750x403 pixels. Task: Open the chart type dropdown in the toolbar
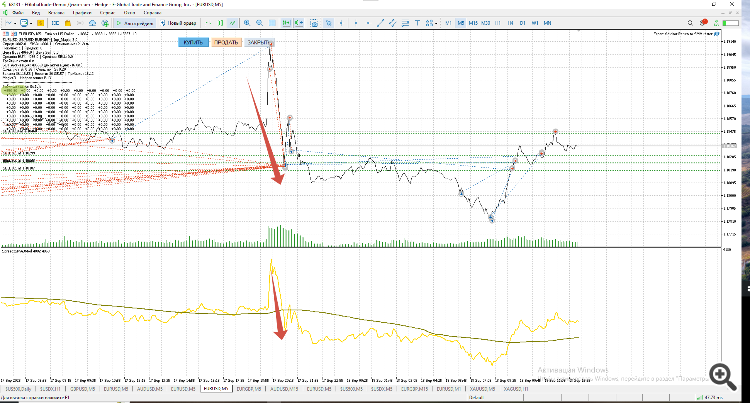[x=14, y=23]
